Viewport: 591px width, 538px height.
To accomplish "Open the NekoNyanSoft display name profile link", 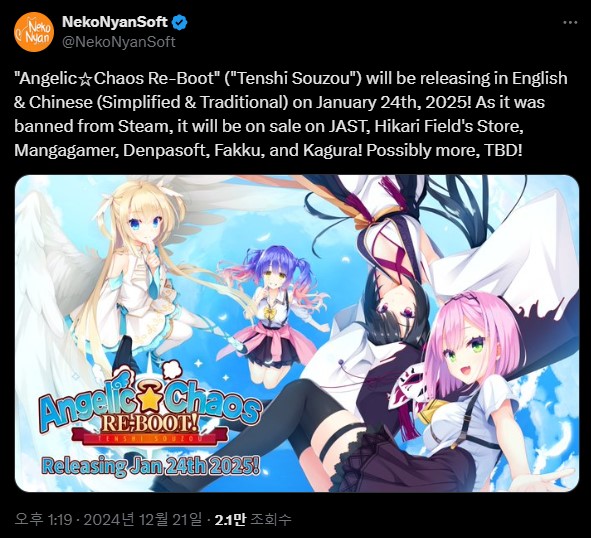I will (115, 22).
